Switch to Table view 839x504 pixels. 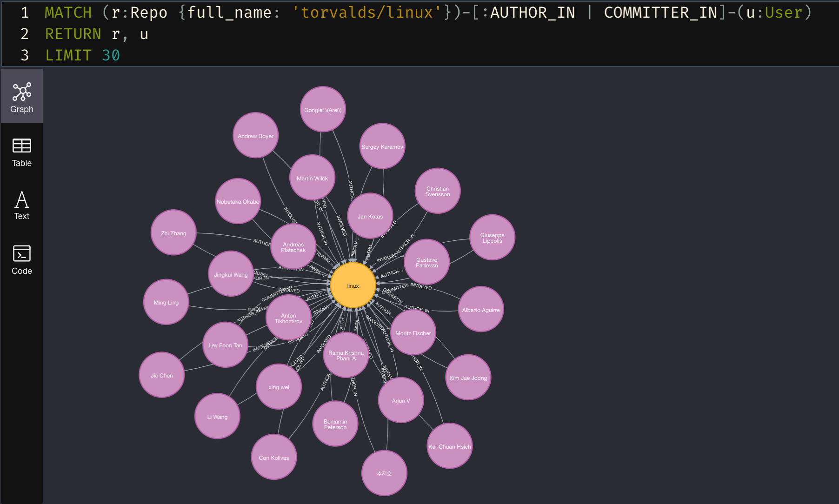click(22, 152)
